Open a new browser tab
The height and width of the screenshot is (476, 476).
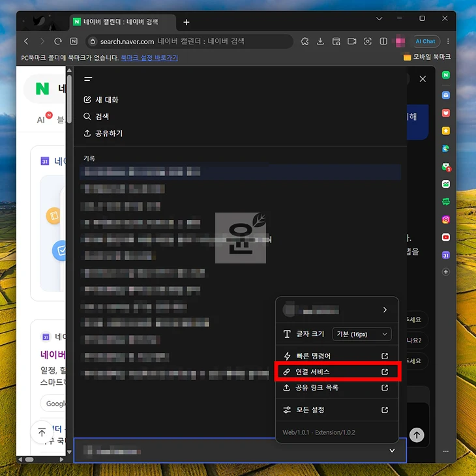186,22
